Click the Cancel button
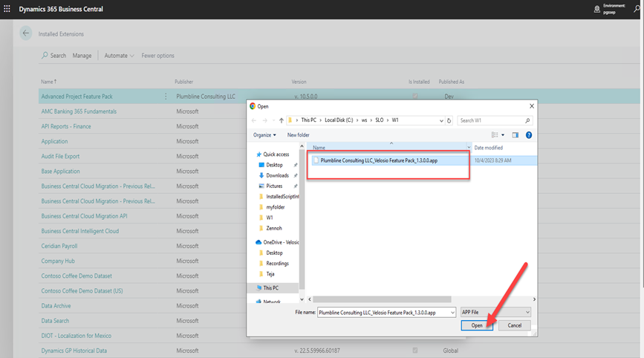The height and width of the screenshot is (358, 644). [514, 325]
